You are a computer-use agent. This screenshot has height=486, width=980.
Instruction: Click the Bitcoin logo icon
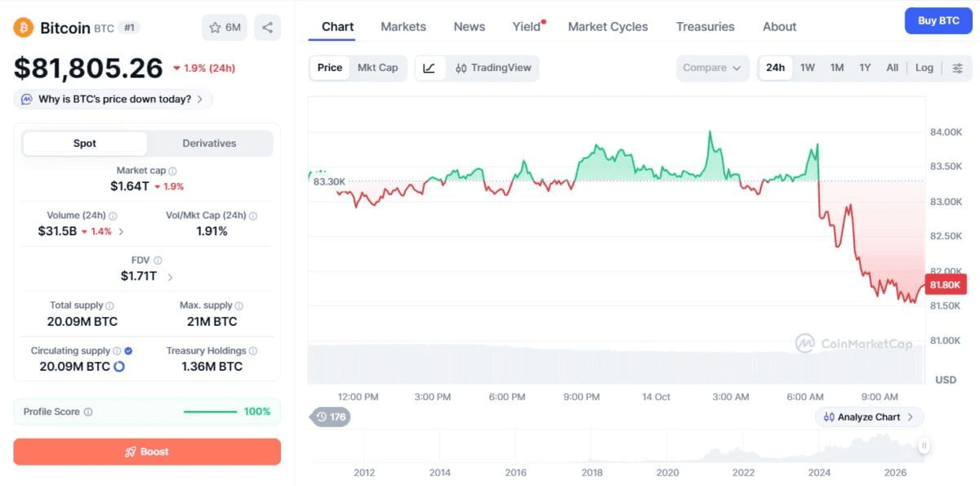[x=23, y=28]
